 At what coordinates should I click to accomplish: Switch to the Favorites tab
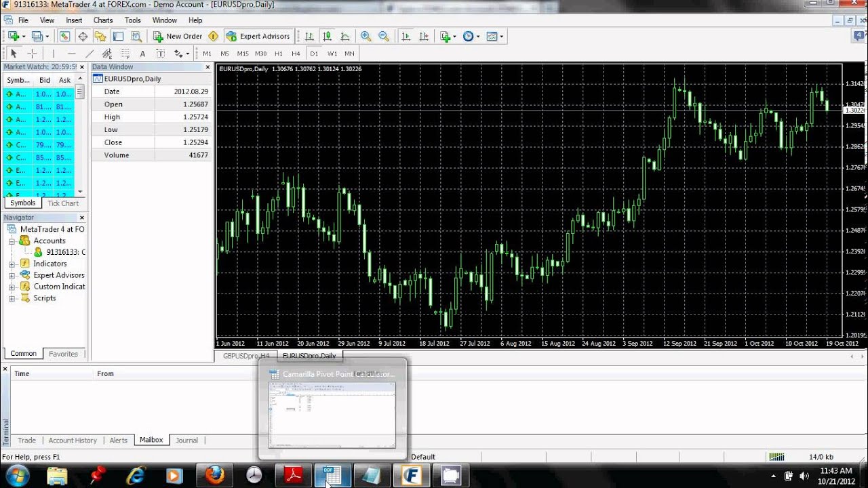[63, 354]
